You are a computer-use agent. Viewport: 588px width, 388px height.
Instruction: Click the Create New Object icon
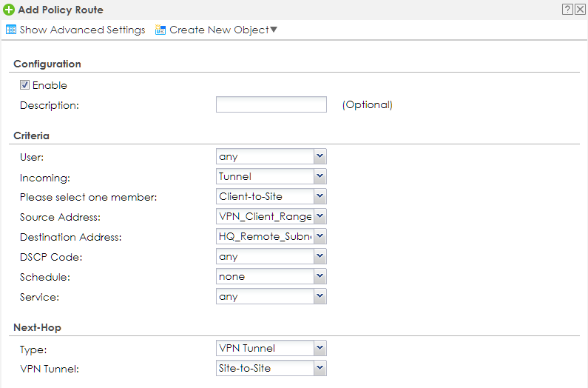(160, 30)
